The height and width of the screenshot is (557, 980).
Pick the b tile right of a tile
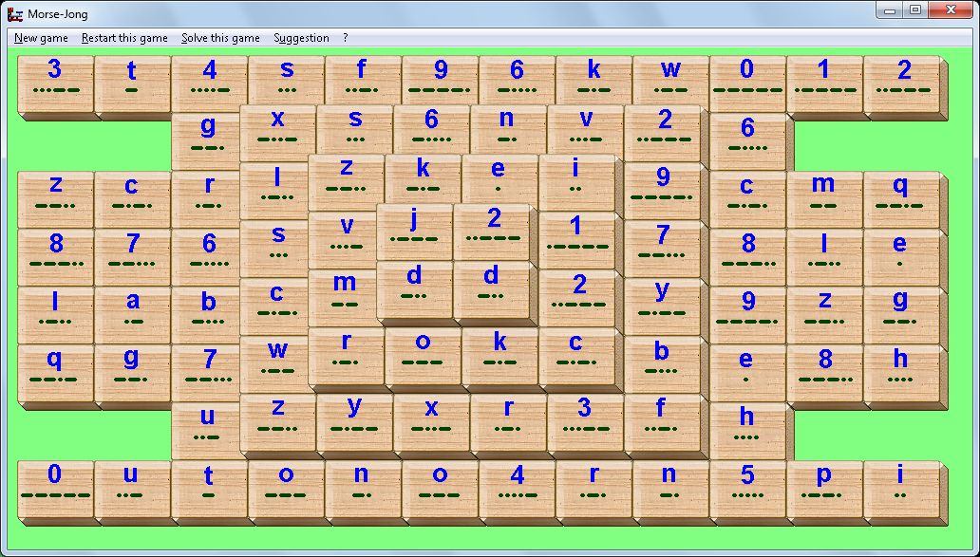pos(207,315)
